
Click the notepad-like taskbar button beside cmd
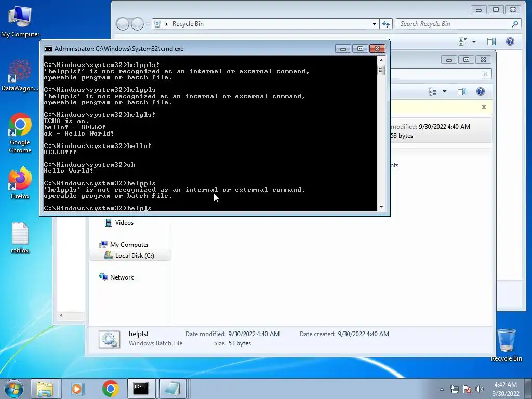coord(172,389)
